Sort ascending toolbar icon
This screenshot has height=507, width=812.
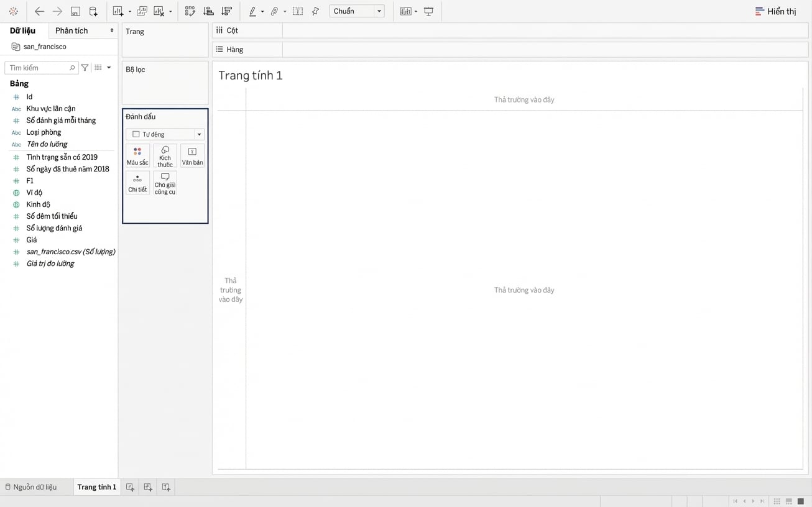(x=208, y=11)
